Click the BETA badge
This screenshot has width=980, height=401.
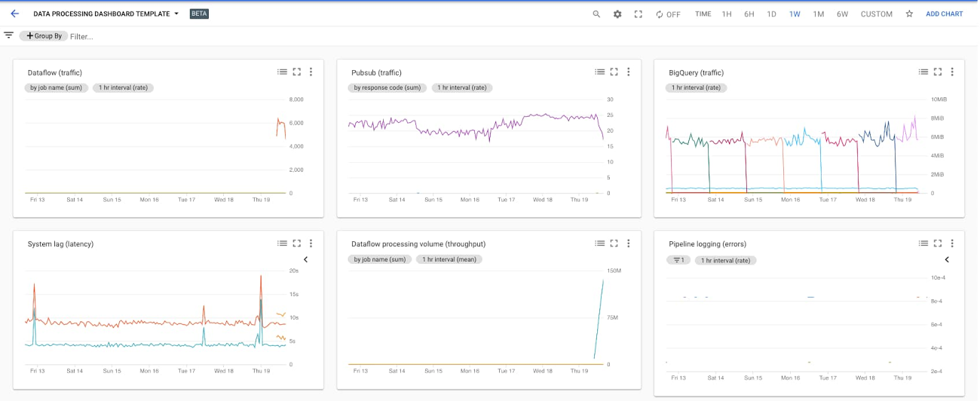(x=199, y=14)
